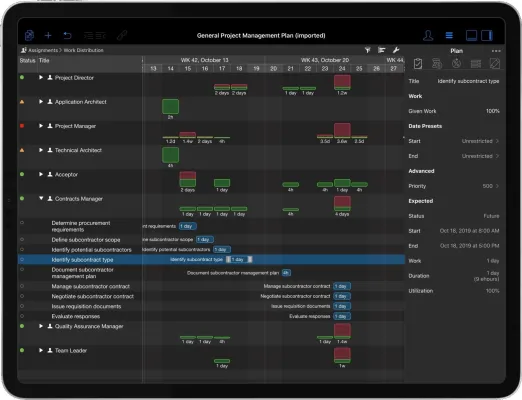This screenshot has width=522, height=400.
Task: Toggle the bottom panel layout icon
Action: tap(471, 35)
